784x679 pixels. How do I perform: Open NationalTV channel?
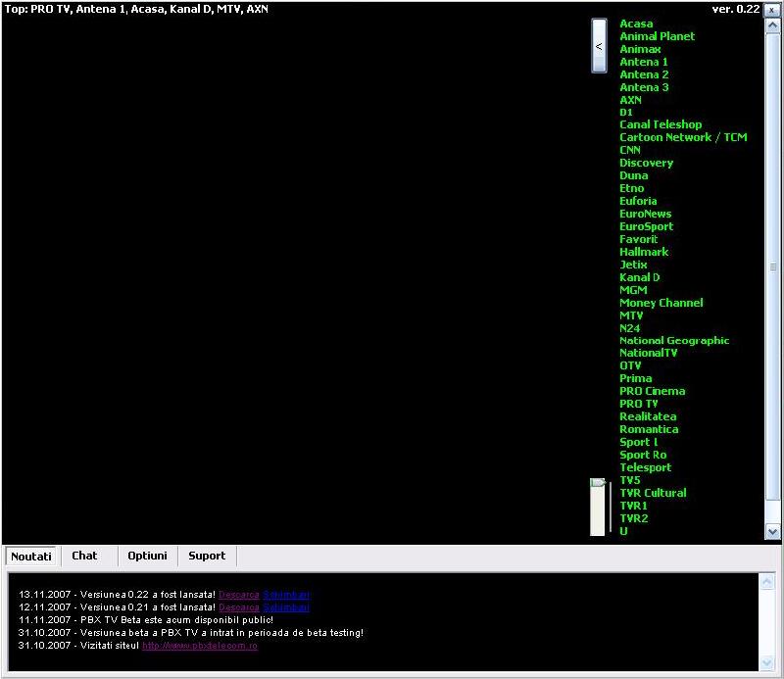(648, 353)
